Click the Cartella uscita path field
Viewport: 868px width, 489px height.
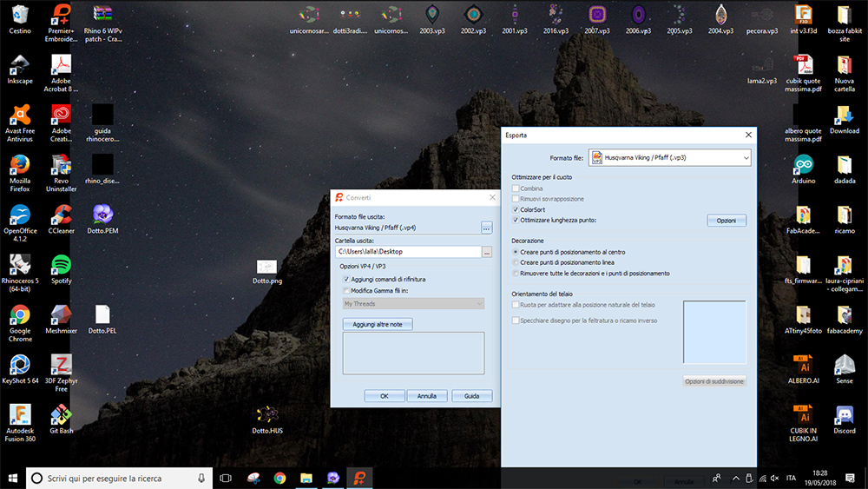tap(408, 252)
